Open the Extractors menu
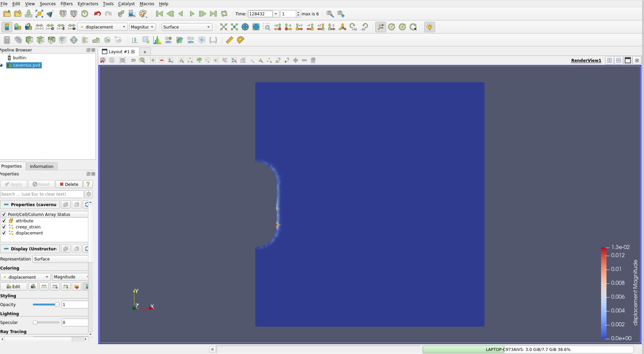The image size is (644, 354). point(88,4)
